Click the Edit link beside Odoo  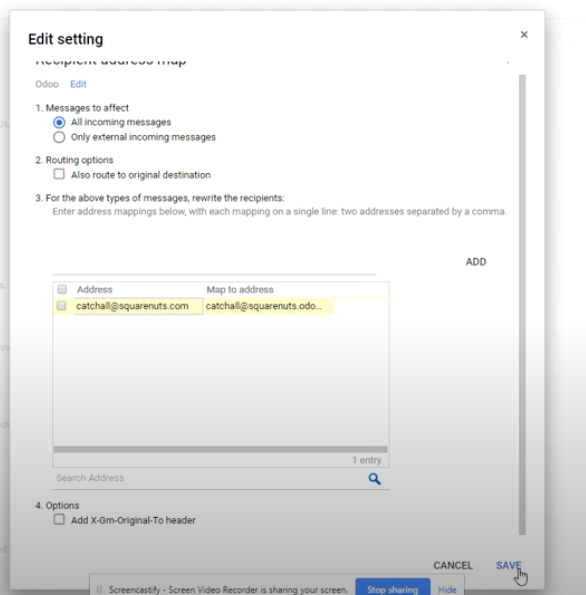coord(78,84)
